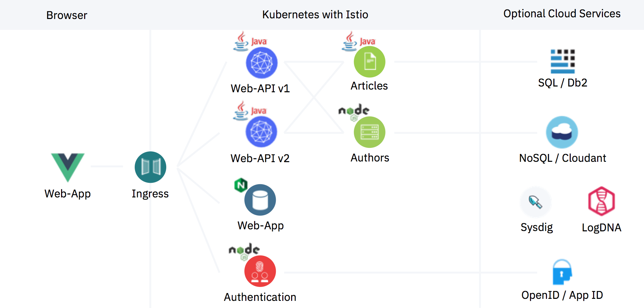This screenshot has height=308, width=644.
Task: Click the Java logo above Web-API v1
Action: click(x=250, y=41)
